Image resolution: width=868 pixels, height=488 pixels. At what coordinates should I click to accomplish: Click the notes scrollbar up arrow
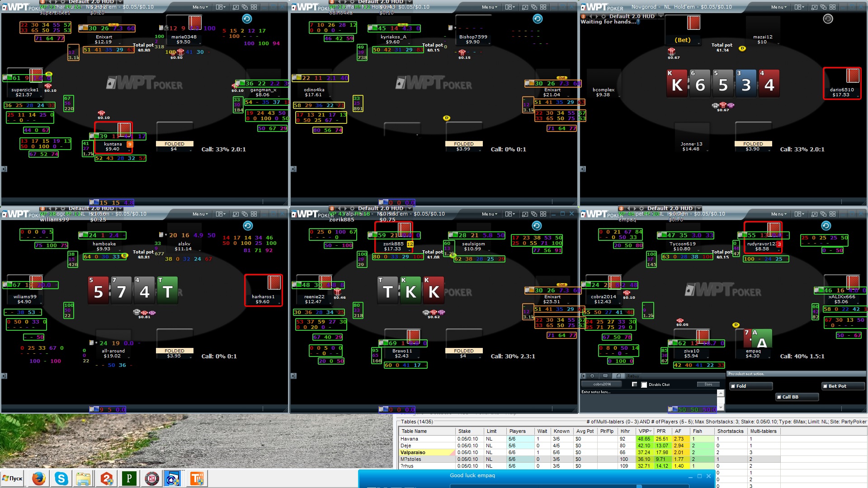tap(721, 393)
